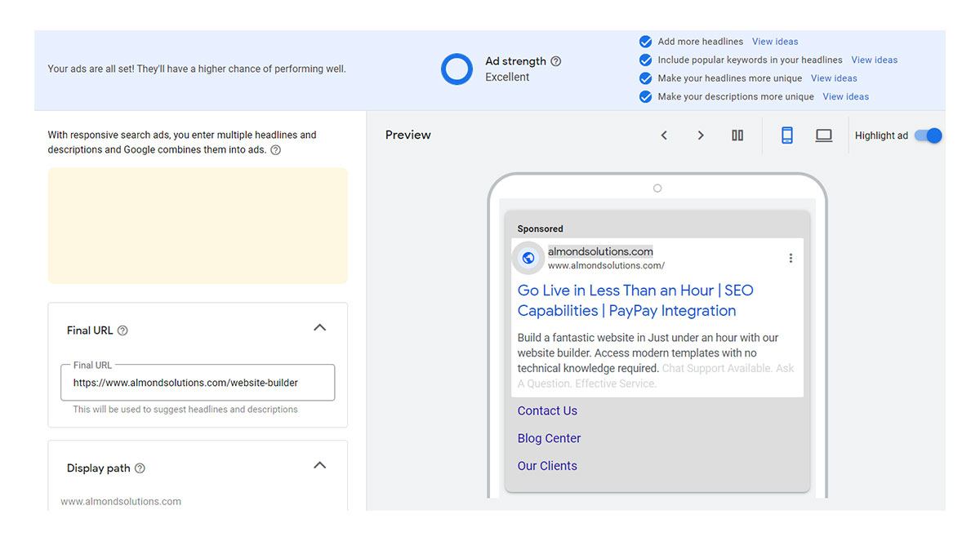Show the previous ad preview
980x541 pixels.
pos(664,135)
